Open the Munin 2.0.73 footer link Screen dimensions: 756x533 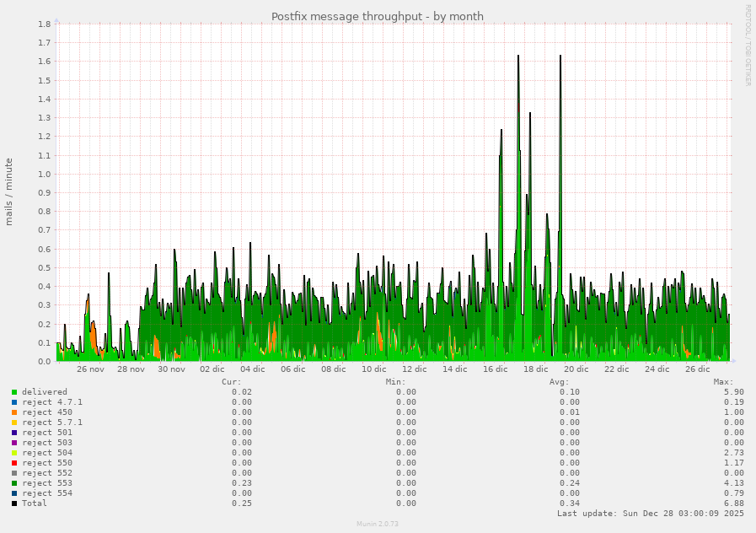378,522
